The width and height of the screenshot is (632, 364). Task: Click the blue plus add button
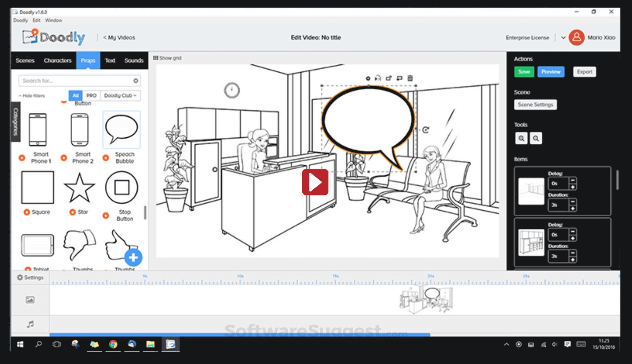point(133,258)
